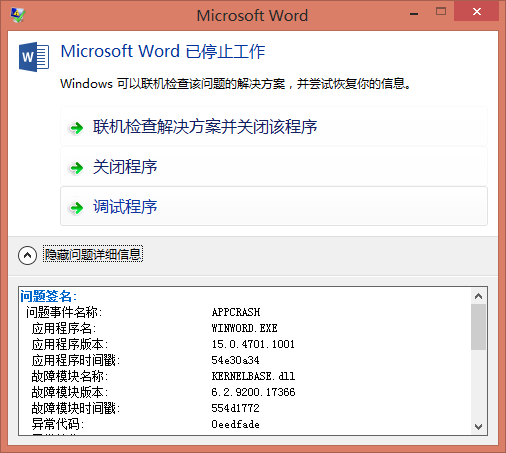Select the value WINWORD.EXE

(244, 328)
